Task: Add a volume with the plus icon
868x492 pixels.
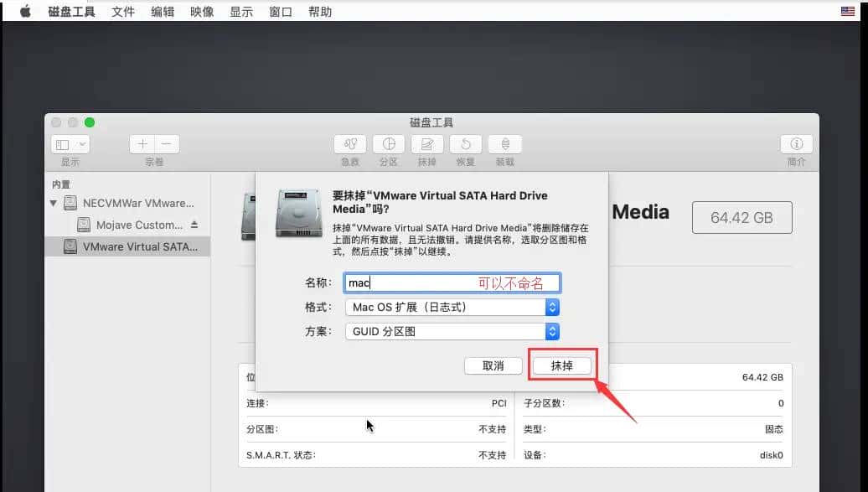Action: click(x=142, y=143)
